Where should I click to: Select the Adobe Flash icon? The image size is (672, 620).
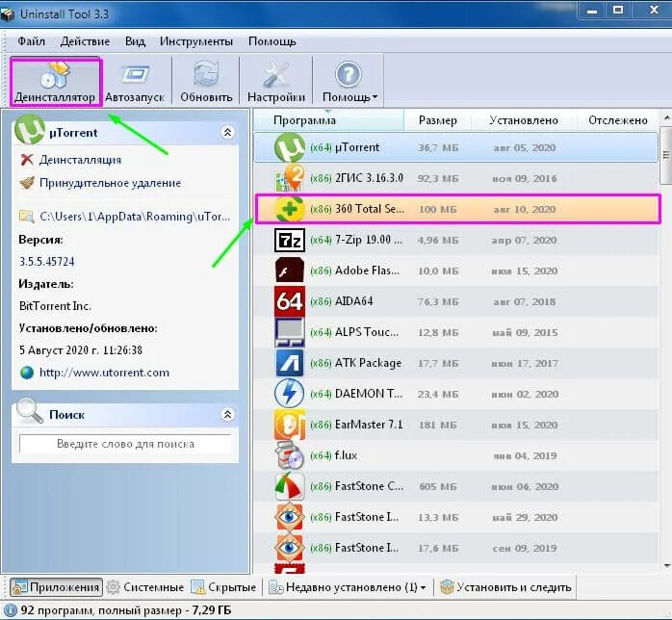(x=289, y=271)
